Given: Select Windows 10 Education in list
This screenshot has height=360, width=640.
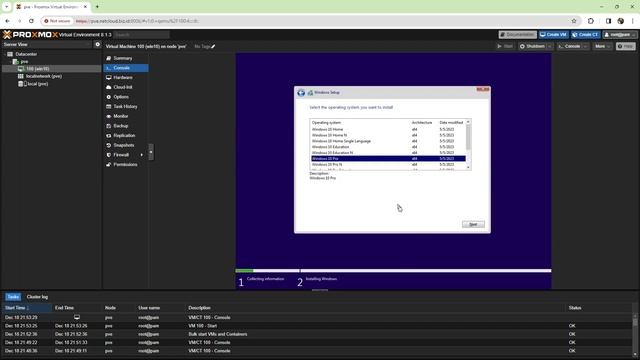Looking at the screenshot, I should (388, 147).
